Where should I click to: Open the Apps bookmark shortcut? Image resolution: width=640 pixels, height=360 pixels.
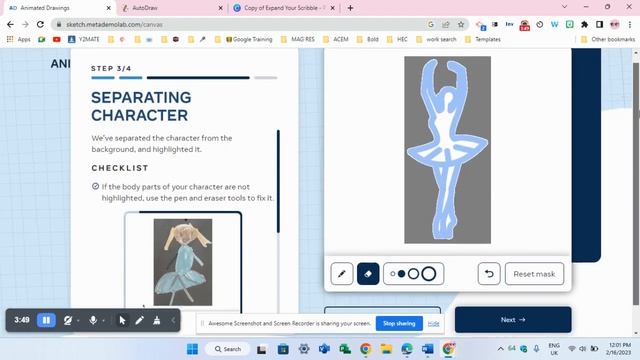coord(19,39)
